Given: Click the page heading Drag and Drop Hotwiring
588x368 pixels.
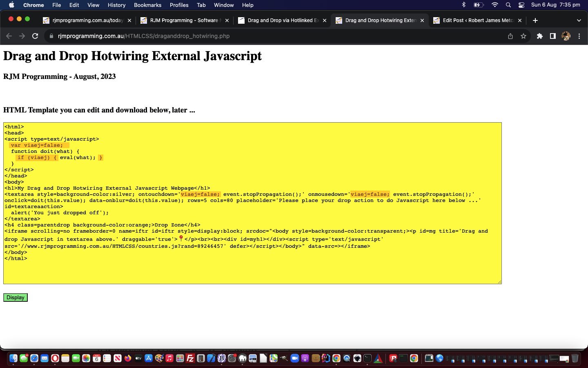Looking at the screenshot, I should point(132,56).
